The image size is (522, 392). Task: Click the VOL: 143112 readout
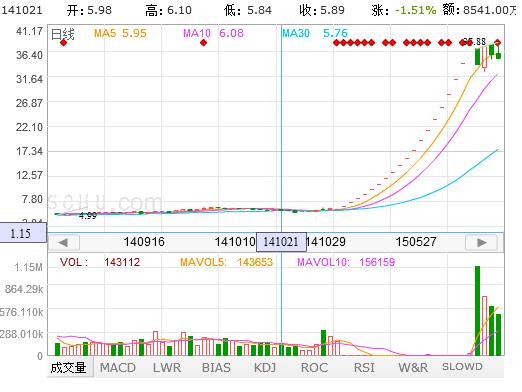(x=100, y=262)
